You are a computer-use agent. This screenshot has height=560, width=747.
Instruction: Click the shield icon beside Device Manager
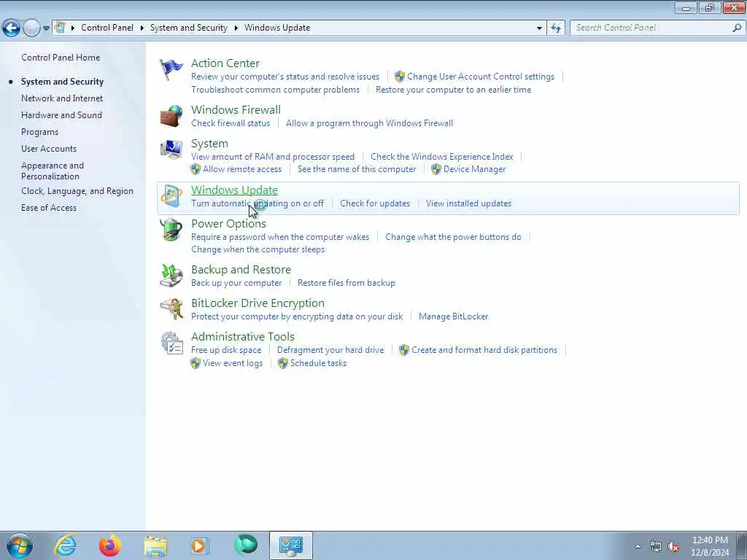[x=436, y=169]
